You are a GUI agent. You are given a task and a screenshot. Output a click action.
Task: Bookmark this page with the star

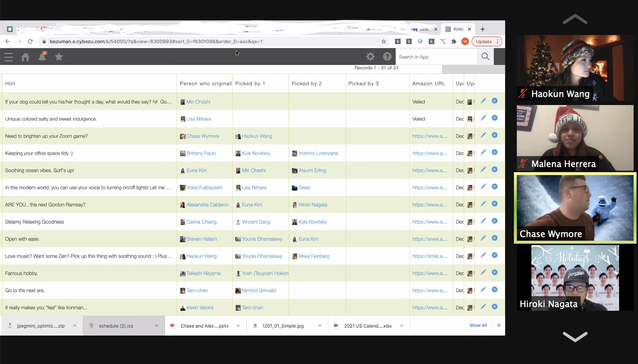tap(384, 42)
